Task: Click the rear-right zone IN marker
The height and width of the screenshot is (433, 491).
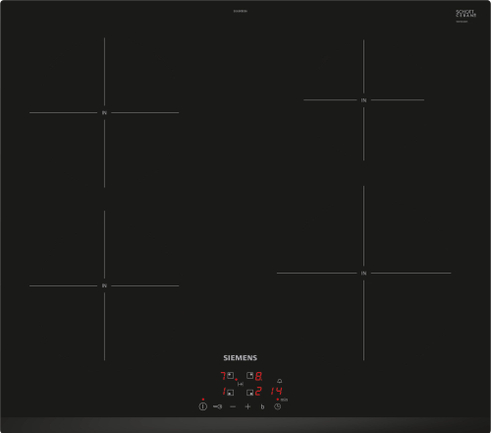Action: click(x=364, y=100)
